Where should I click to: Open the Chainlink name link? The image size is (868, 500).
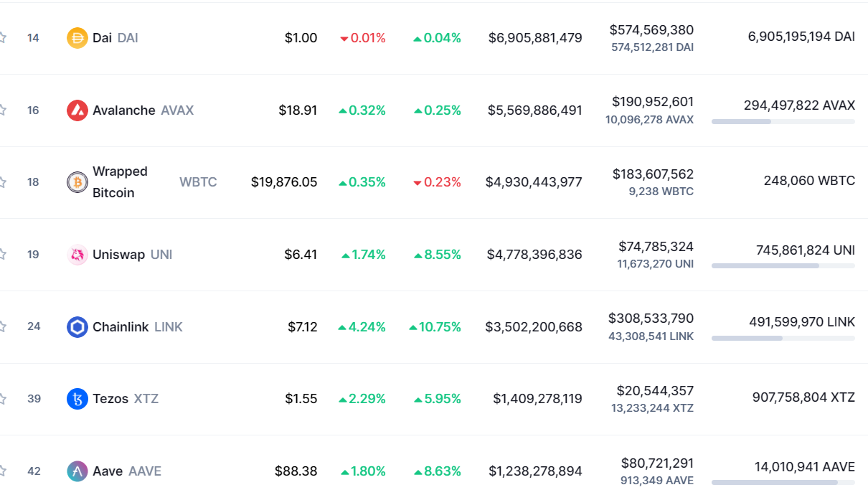coord(121,327)
